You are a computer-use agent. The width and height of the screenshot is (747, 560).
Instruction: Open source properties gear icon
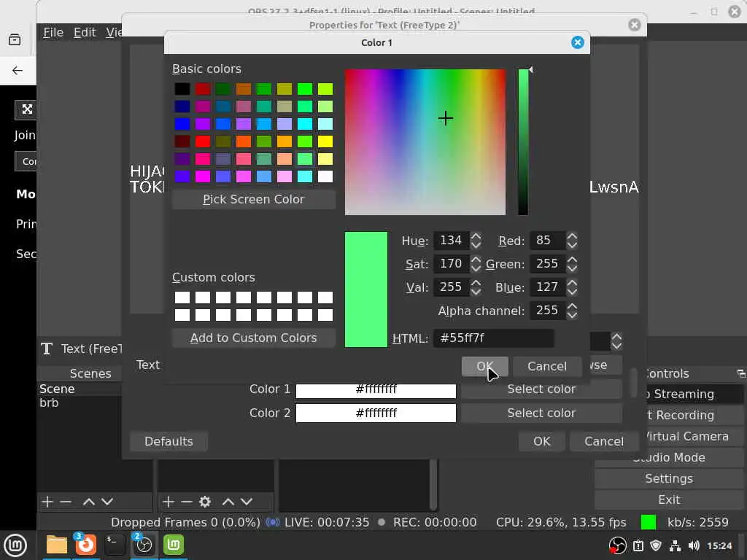pos(205,502)
